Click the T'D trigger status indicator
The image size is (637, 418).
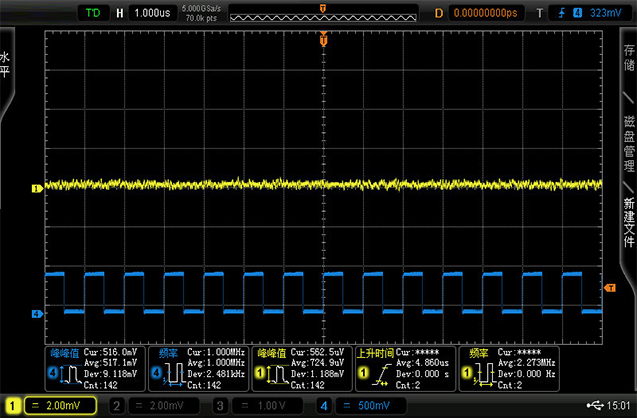pyautogui.click(x=93, y=13)
